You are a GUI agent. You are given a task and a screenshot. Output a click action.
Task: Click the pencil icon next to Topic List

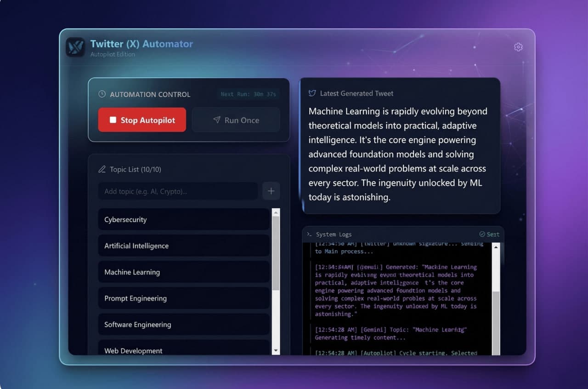pos(102,169)
